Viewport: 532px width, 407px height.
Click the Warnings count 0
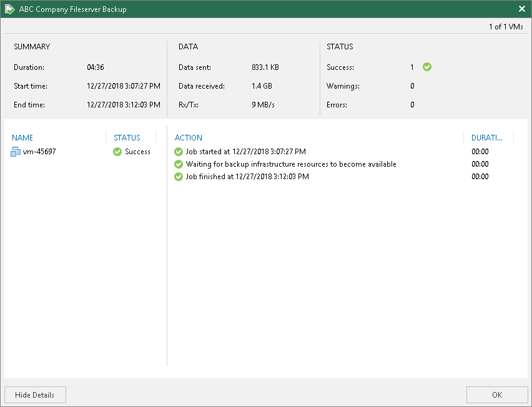point(412,86)
